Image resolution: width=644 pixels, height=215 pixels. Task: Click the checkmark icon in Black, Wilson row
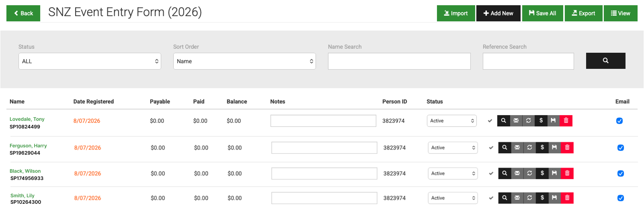[x=491, y=174]
